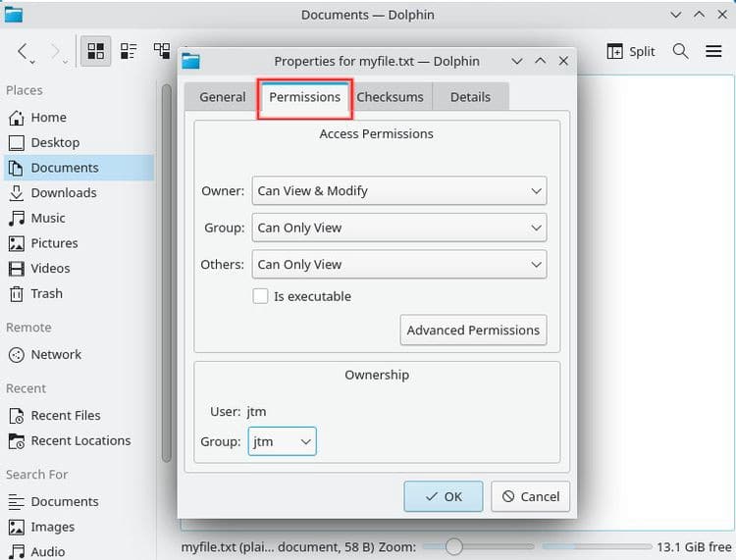Screen dimensions: 736x560
Task: Open Recent Files
Action: (79, 416)
